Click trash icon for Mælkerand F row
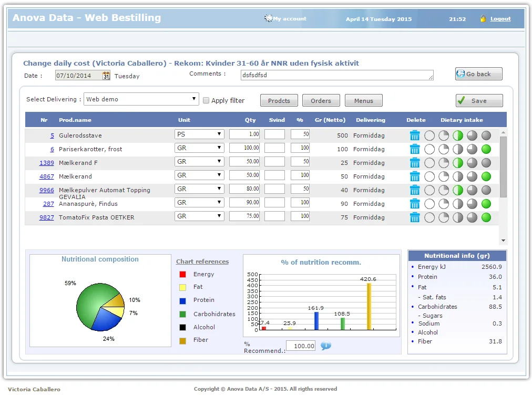 [415, 163]
